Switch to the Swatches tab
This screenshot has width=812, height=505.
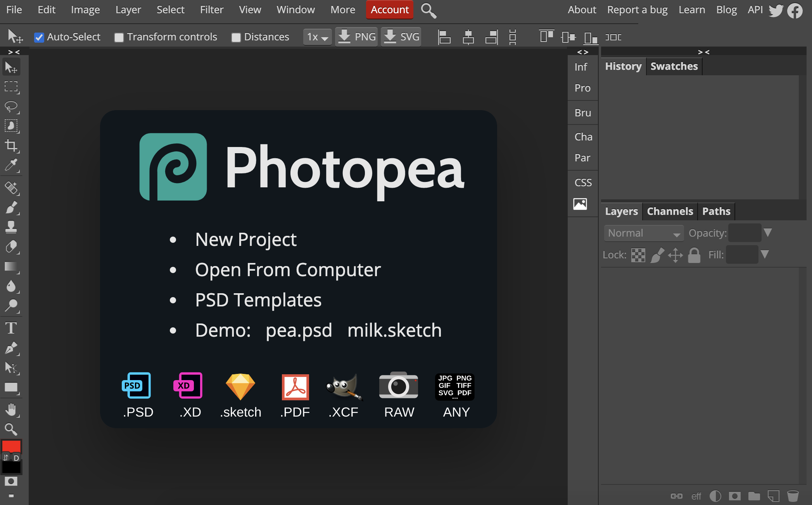(673, 66)
